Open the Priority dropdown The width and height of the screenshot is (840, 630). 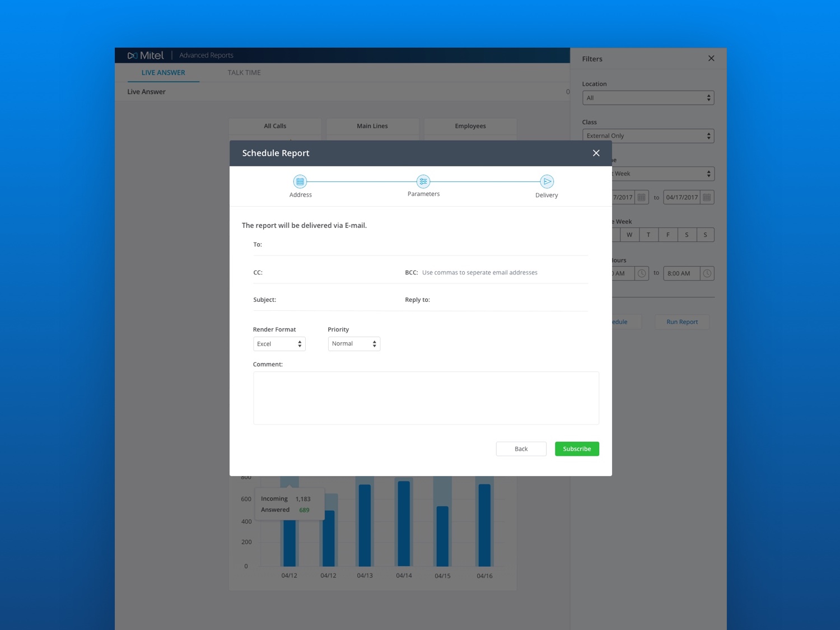coord(354,344)
